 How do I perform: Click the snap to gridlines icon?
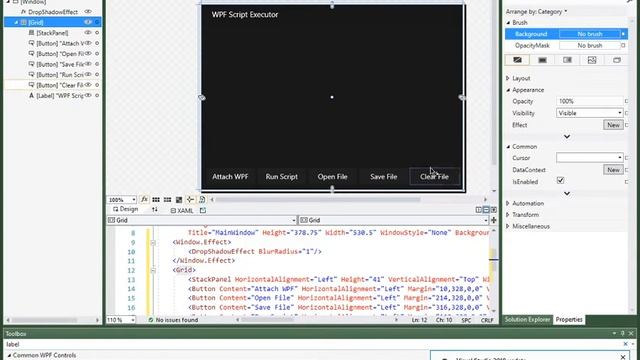[x=167, y=200]
